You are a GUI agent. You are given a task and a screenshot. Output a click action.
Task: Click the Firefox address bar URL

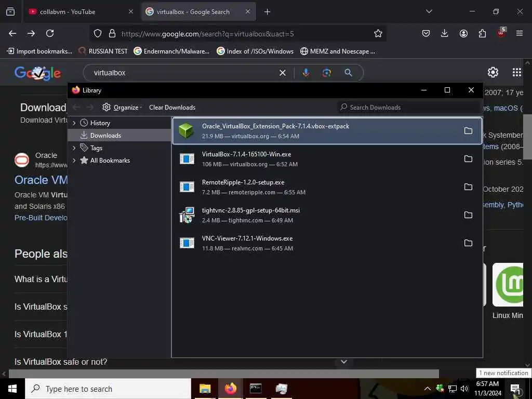click(208, 34)
